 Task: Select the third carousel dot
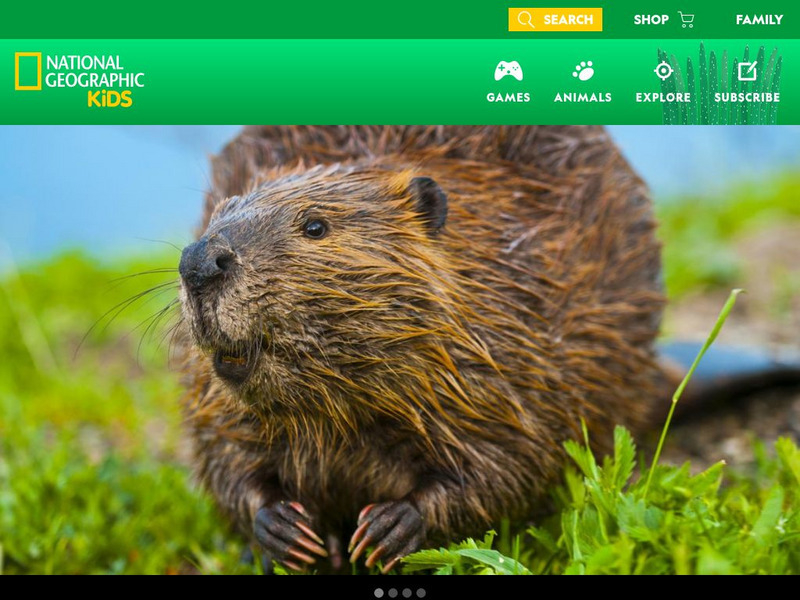point(407,593)
